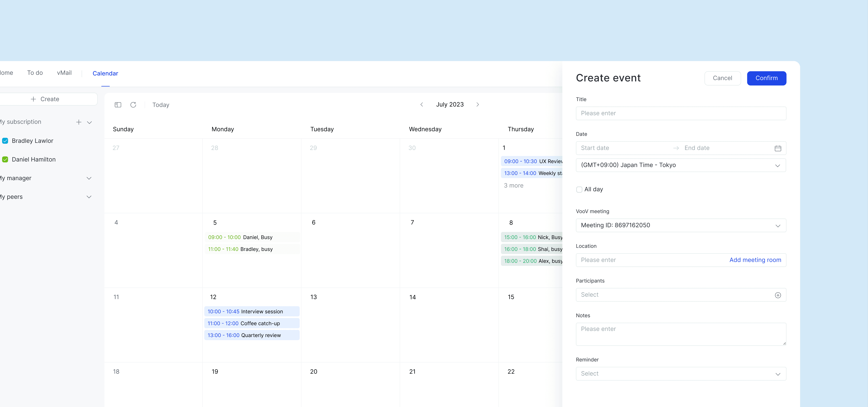The image size is (868, 407).
Task: Uncheck Bradley Lawlor calendar checkbox
Action: click(x=5, y=141)
